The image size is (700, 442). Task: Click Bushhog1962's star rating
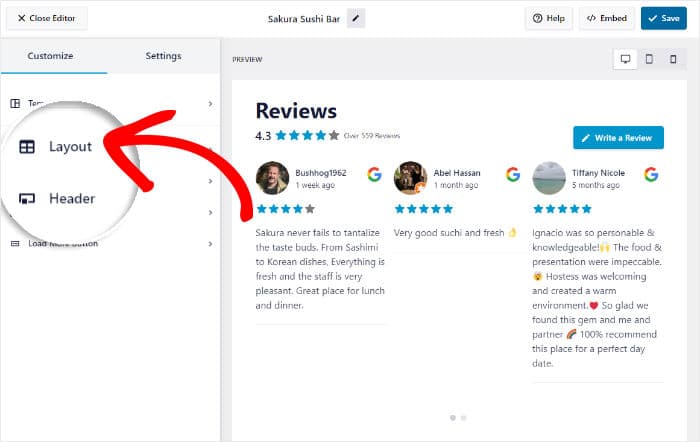(286, 209)
